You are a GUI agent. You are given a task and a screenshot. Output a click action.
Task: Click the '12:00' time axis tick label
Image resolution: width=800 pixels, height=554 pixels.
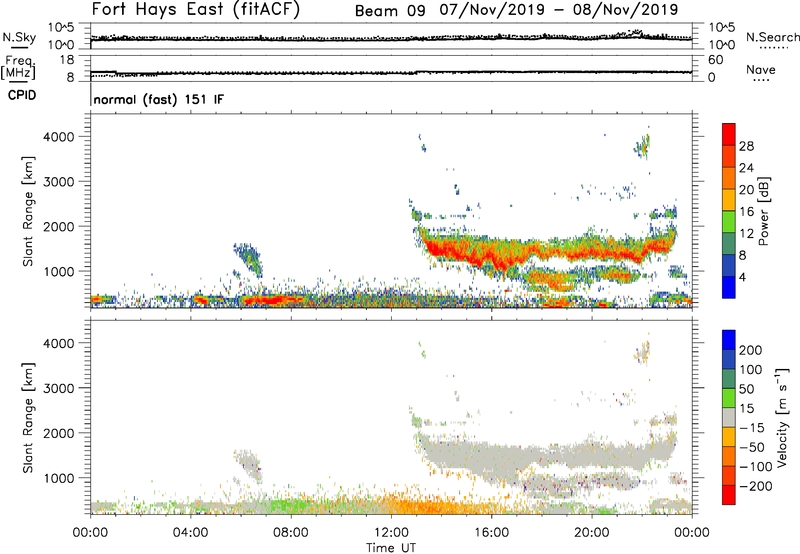click(x=391, y=533)
